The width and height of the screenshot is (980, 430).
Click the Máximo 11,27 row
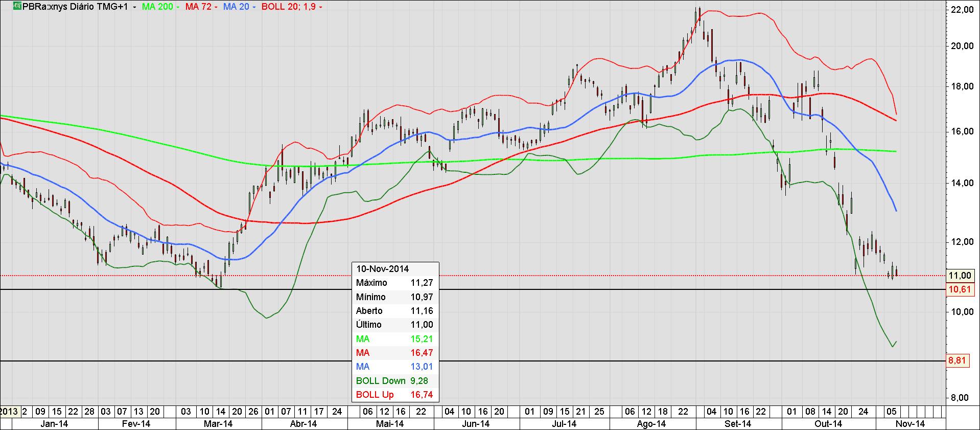pos(395,283)
